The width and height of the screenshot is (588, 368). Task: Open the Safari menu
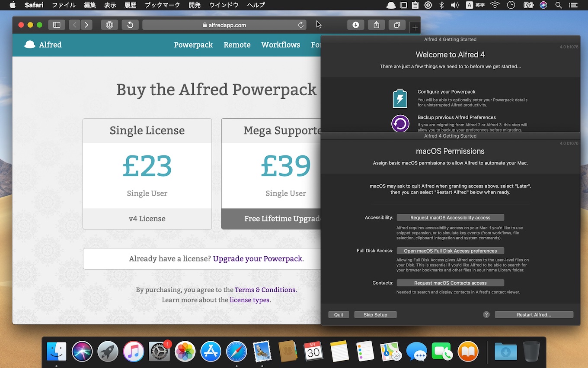tap(34, 5)
